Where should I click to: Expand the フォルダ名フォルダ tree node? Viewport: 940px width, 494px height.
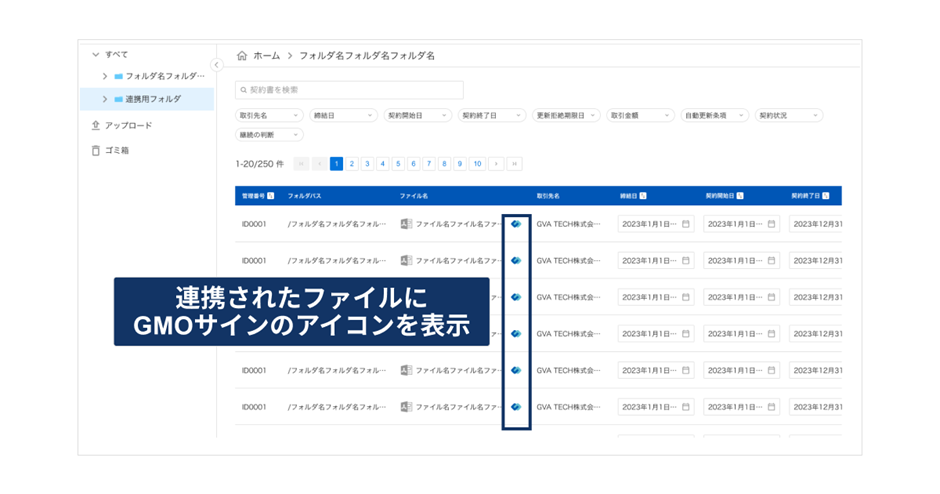point(105,76)
